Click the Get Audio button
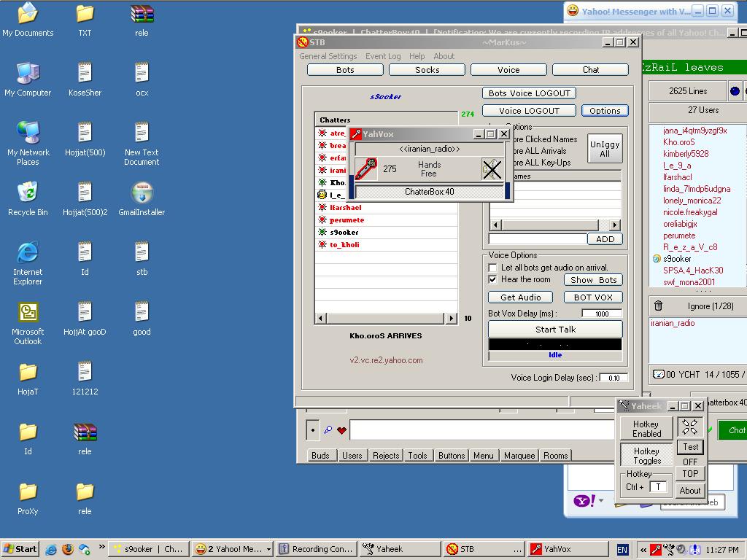 (x=521, y=297)
